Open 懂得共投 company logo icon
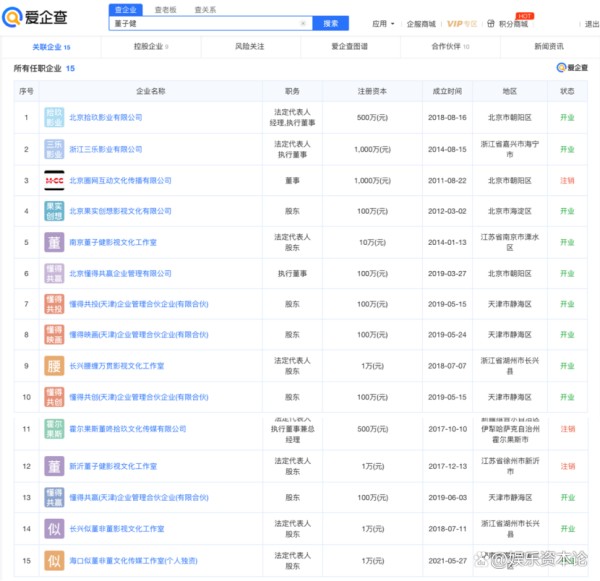Screen dimensions: 600x581 (54, 304)
